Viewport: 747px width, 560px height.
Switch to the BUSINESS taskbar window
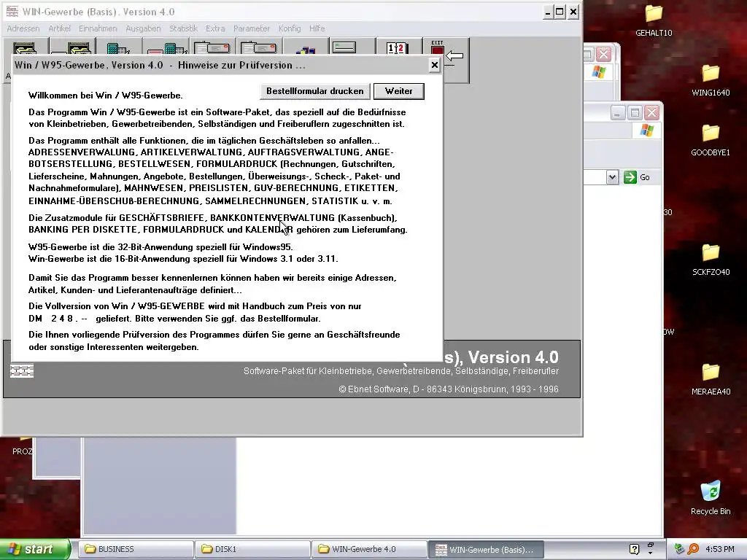tap(136, 549)
